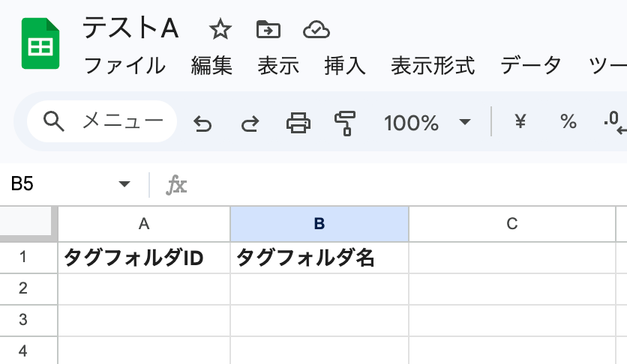This screenshot has width=627, height=364.
Task: Click the print icon
Action: tap(298, 122)
